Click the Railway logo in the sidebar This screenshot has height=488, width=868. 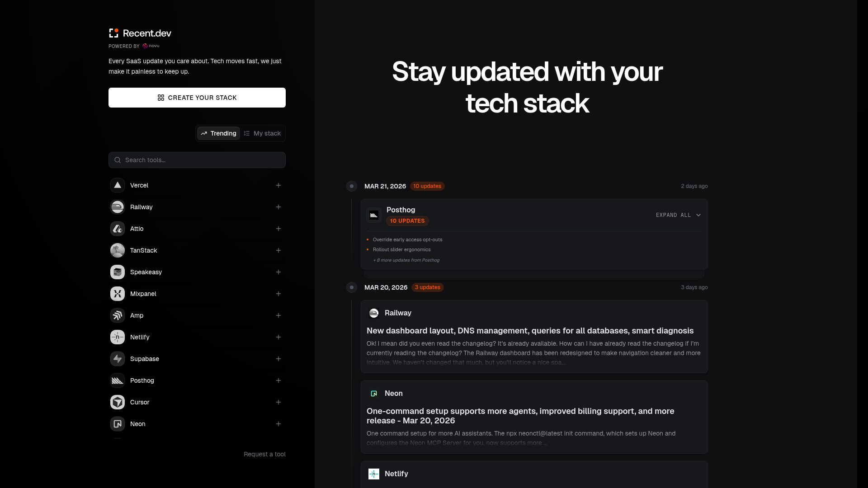click(x=118, y=207)
